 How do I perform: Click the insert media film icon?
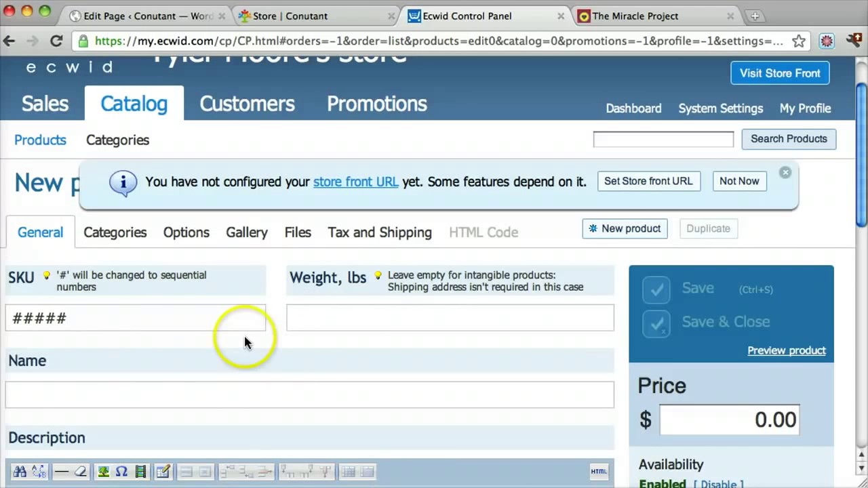[140, 472]
